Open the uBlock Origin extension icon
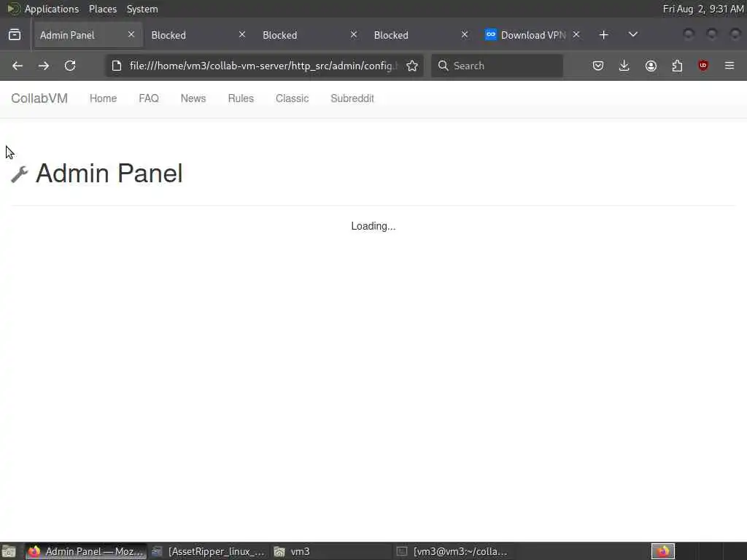 pyautogui.click(x=703, y=66)
